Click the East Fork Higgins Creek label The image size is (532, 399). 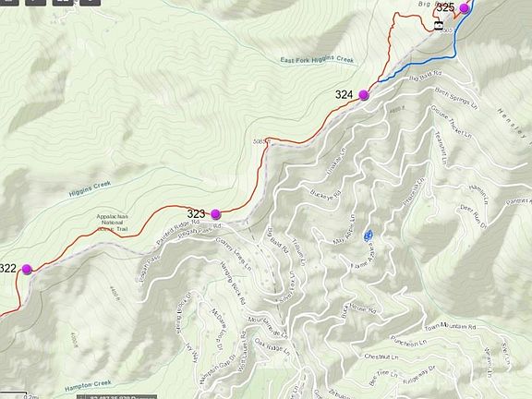point(317,60)
